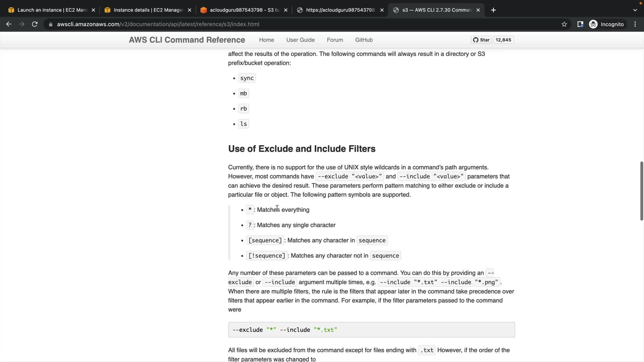Click the Home navigation link
The height and width of the screenshot is (362, 644).
(266, 40)
